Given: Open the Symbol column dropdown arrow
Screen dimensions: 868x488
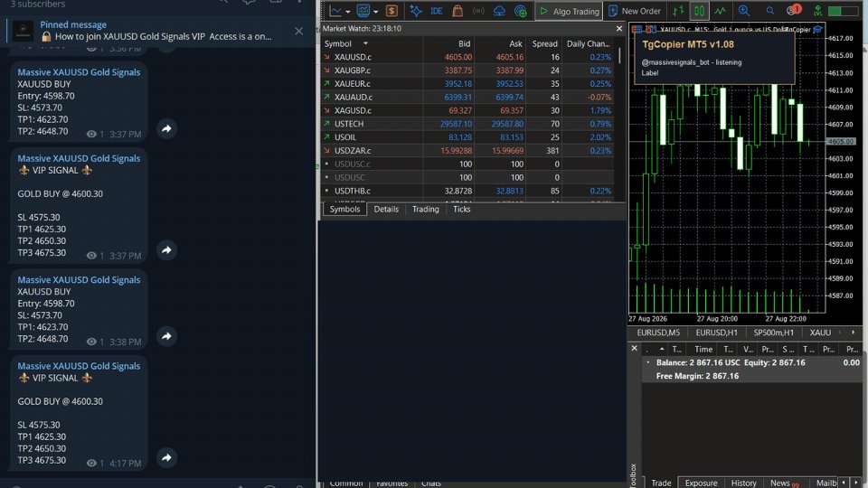Looking at the screenshot, I should point(365,43).
